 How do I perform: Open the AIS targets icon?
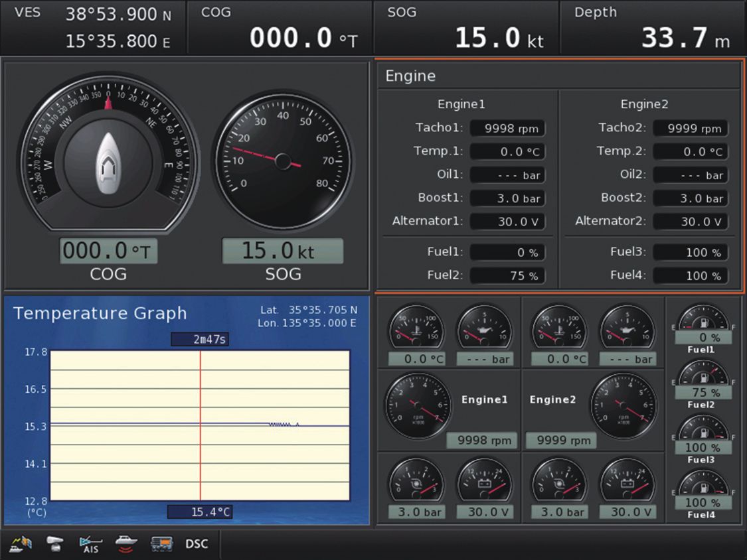click(x=90, y=544)
